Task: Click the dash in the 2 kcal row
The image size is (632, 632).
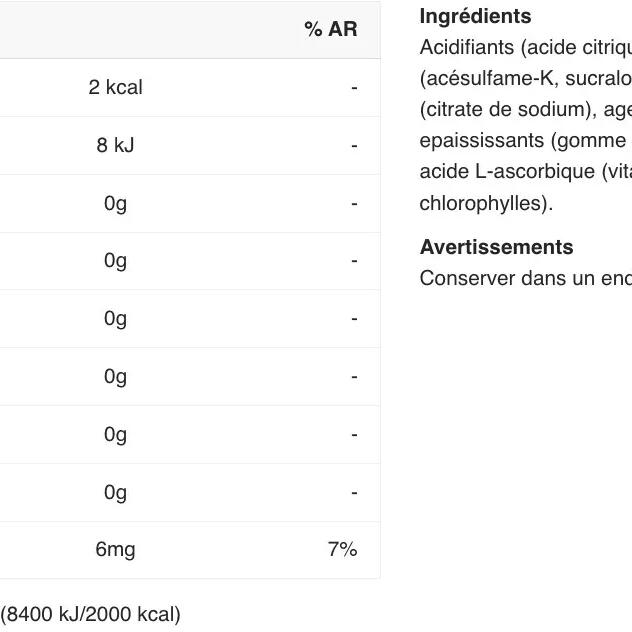Action: coord(354,88)
